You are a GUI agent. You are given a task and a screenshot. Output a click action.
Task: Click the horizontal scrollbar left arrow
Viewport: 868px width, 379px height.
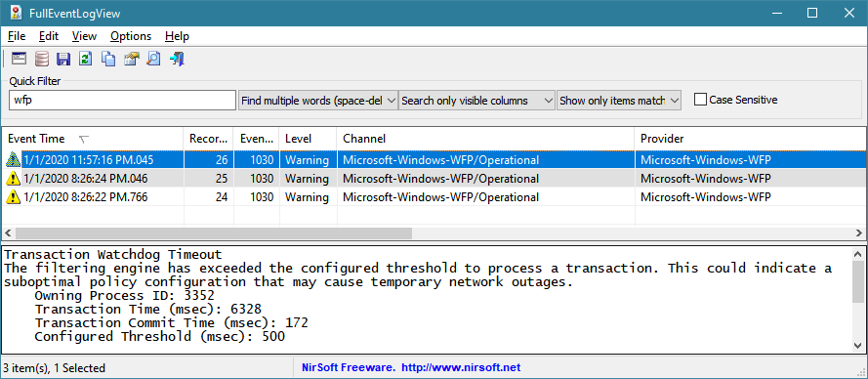(x=9, y=233)
